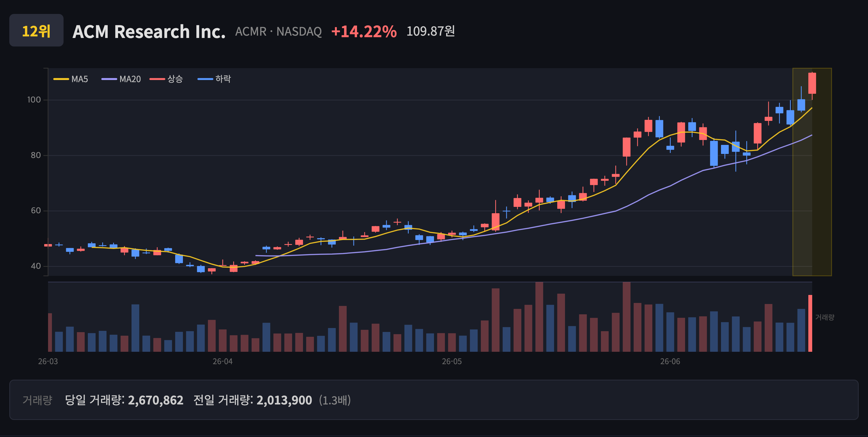The height and width of the screenshot is (437, 868).
Task: Click the 26-05 date axis label
Action: [452, 362]
